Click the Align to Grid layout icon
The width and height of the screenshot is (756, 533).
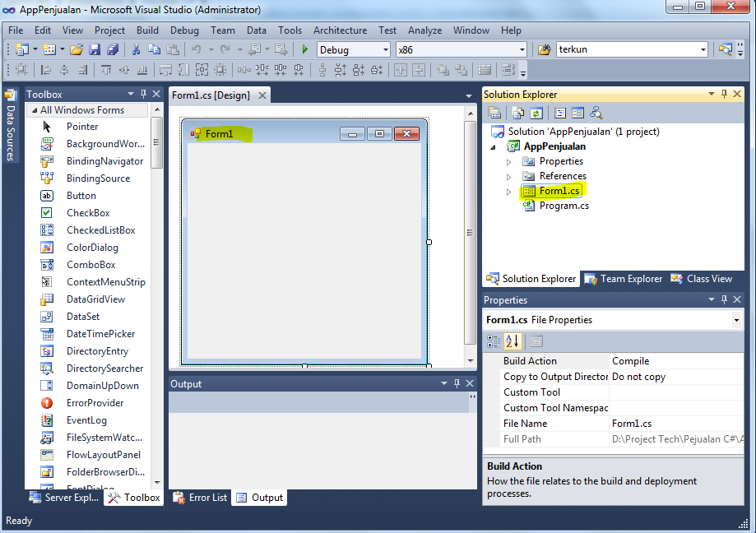[x=21, y=71]
